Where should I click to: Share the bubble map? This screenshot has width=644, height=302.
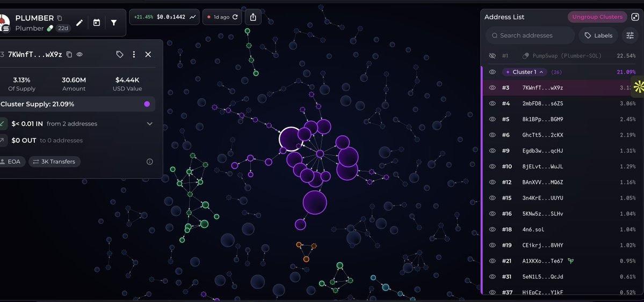pos(253,17)
